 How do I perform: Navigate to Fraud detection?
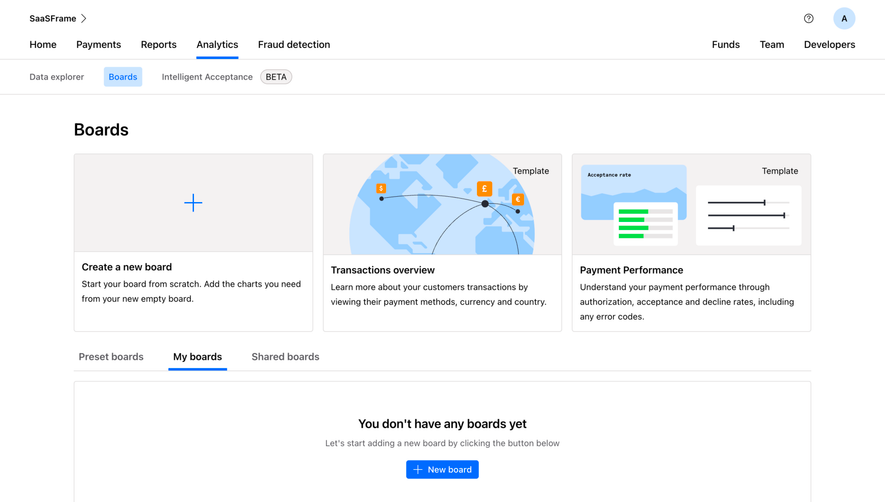293,45
